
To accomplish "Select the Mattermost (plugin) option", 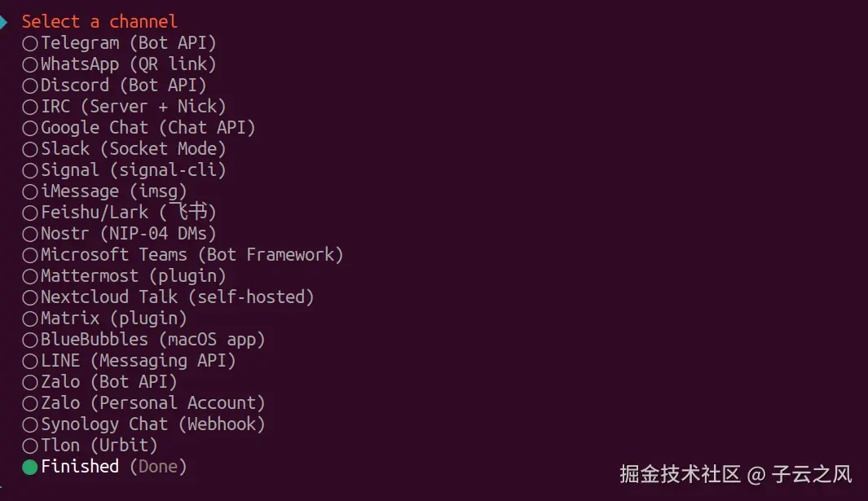I will [x=126, y=275].
